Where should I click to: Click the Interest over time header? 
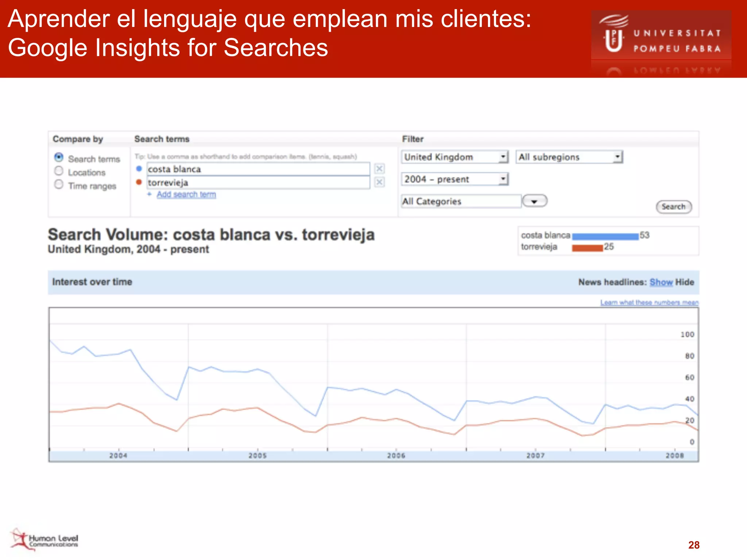92,282
